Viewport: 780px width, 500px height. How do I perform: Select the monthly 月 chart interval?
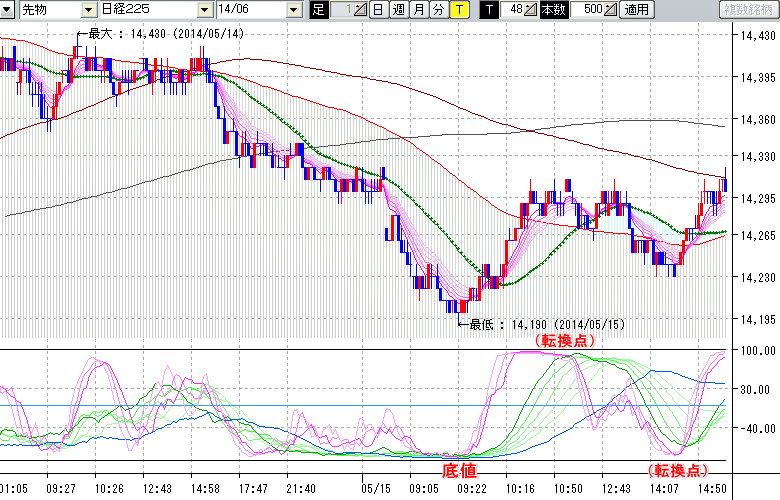pyautogui.click(x=418, y=10)
